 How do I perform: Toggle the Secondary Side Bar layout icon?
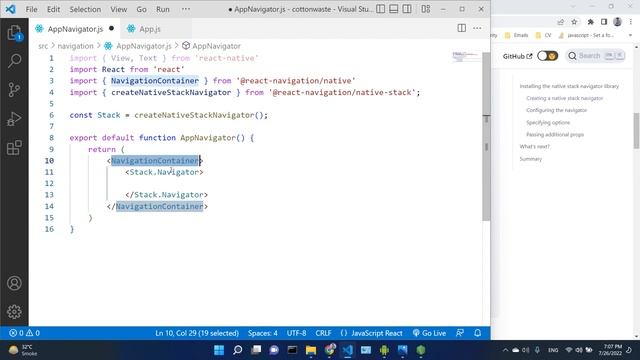pos(407,9)
